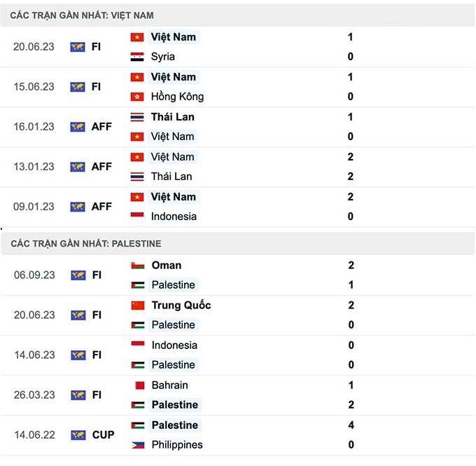
Task: Select the Trung Quốc team name
Action: pos(181,306)
